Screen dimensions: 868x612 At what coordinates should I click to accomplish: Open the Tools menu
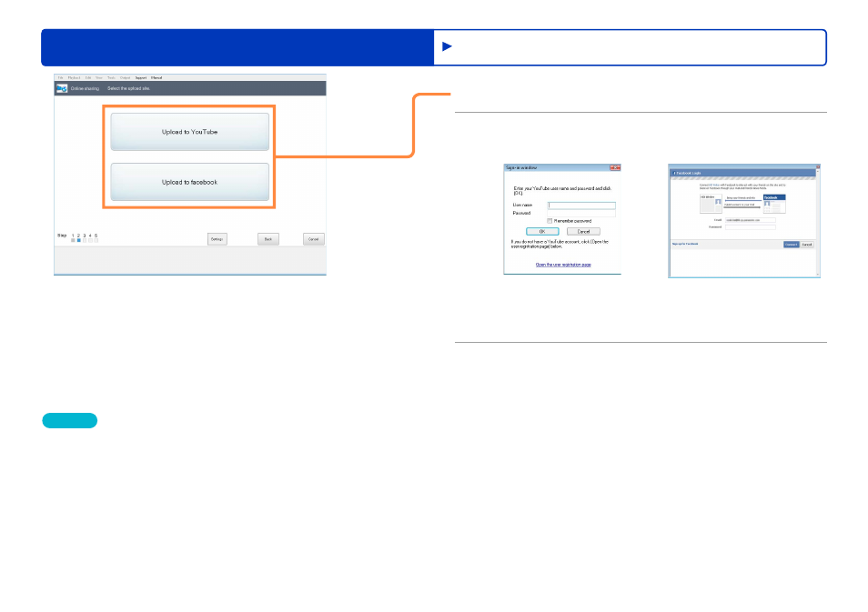click(111, 78)
